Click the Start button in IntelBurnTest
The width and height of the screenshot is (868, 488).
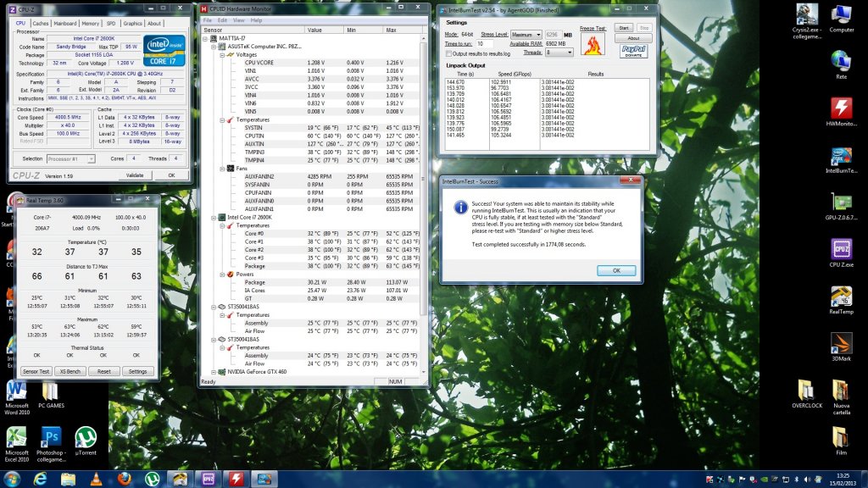coord(624,28)
